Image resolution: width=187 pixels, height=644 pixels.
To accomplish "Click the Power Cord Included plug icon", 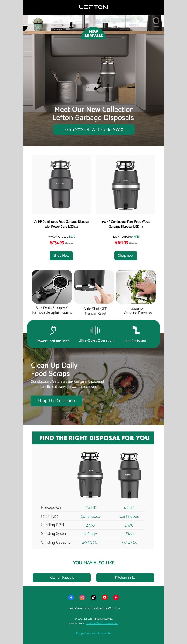I will click(53, 330).
